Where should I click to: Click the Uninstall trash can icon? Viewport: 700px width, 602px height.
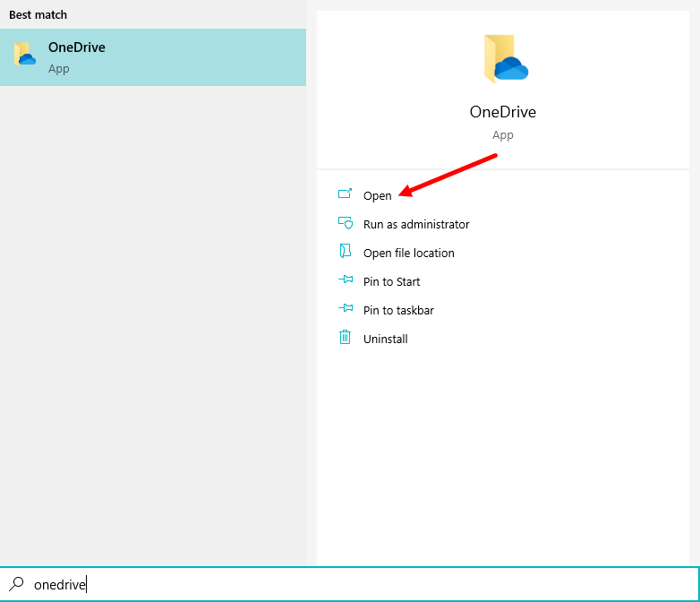pos(346,337)
